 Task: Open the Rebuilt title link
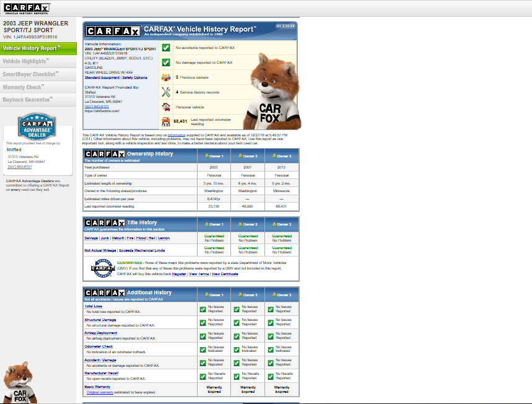118,238
